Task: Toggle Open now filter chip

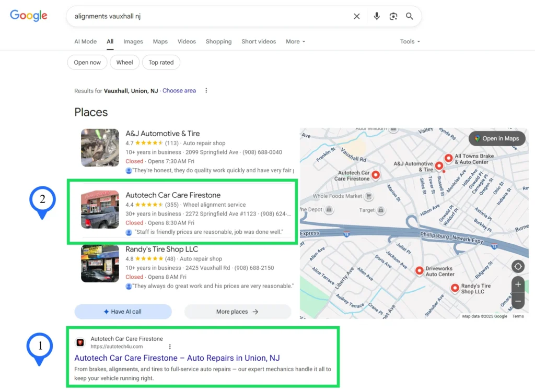Action: [x=87, y=63]
